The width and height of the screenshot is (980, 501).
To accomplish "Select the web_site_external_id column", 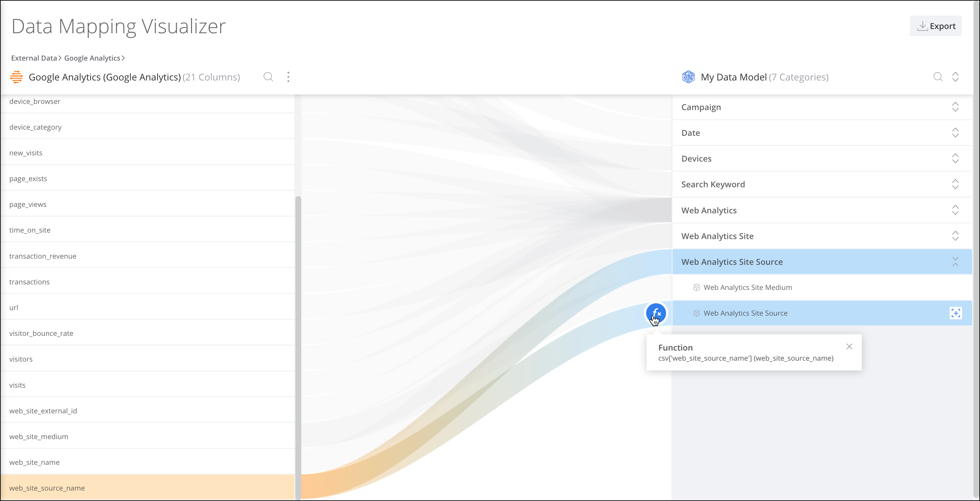I will (148, 410).
